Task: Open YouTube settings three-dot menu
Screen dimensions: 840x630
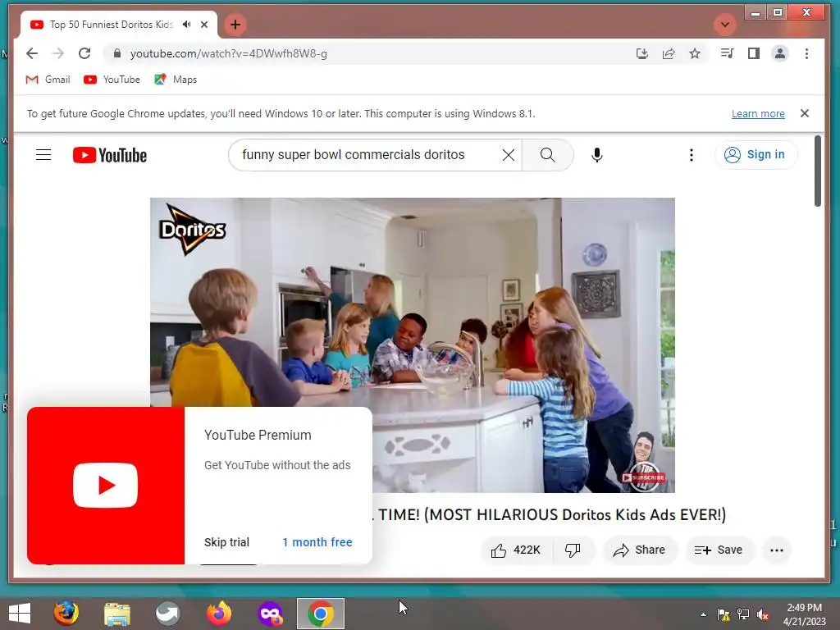Action: tap(691, 155)
